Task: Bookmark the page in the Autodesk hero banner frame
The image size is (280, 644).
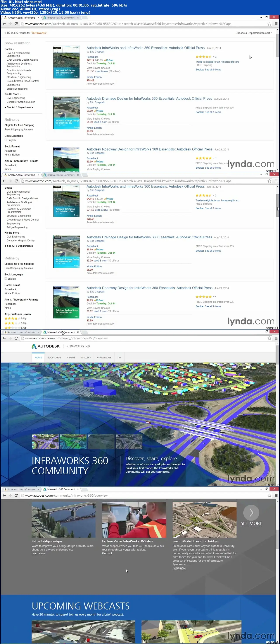Action: [x=269, y=338]
